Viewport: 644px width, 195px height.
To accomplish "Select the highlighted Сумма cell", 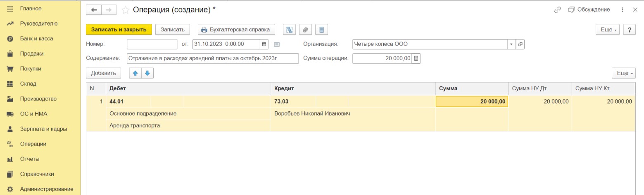I will pyautogui.click(x=472, y=101).
